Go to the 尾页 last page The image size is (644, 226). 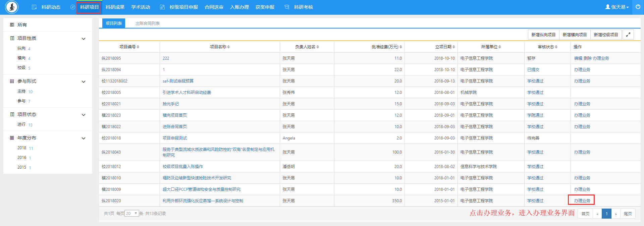(628, 214)
